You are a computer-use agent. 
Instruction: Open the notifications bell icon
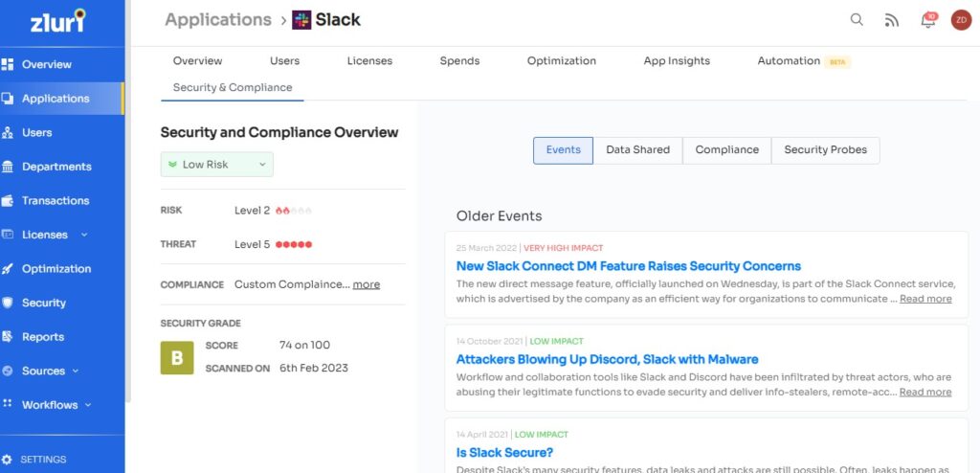pyautogui.click(x=928, y=20)
